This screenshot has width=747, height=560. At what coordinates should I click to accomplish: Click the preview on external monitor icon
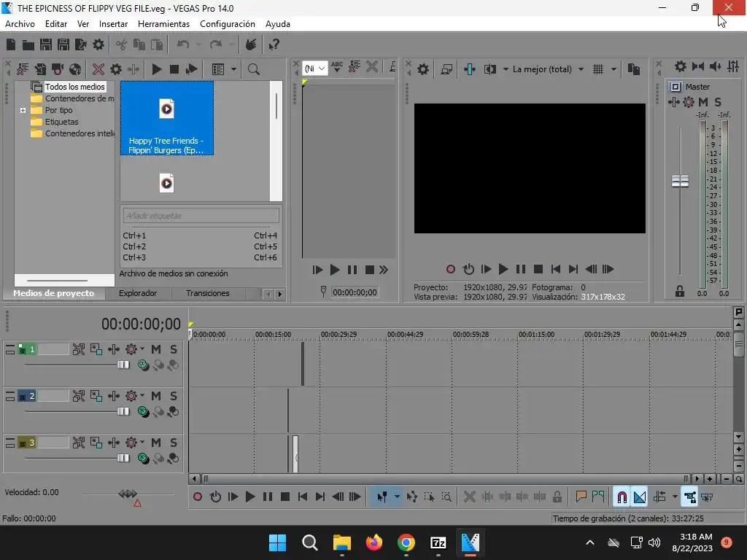coord(446,69)
